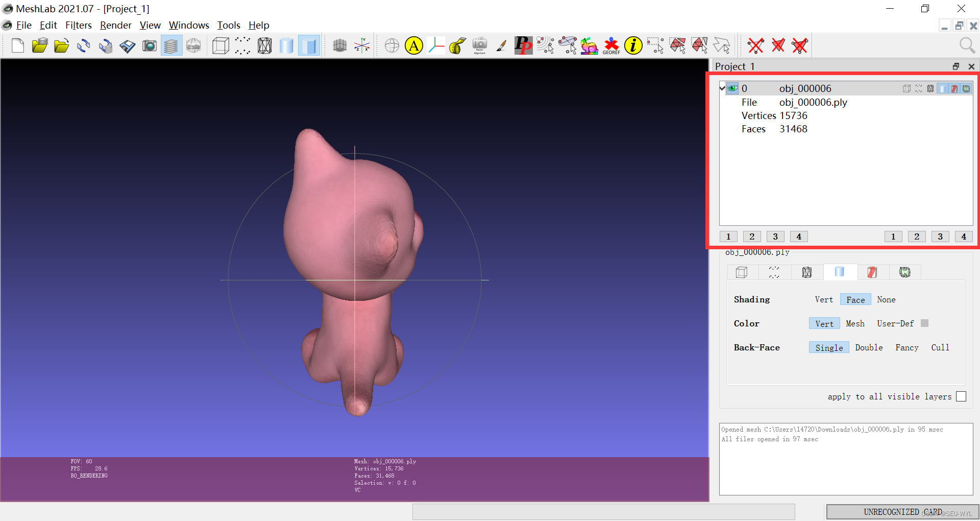Open a project with the Open Project icon
Image resolution: width=980 pixels, height=521 pixels.
point(40,46)
